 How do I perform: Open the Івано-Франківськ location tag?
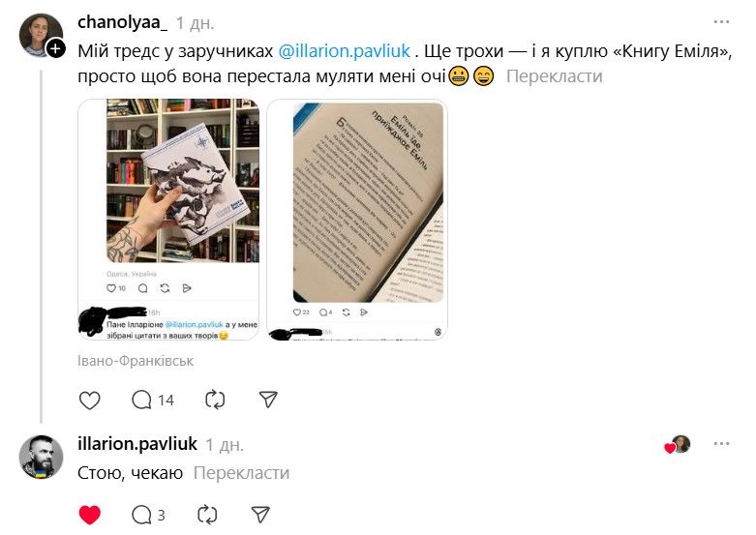[x=136, y=361]
